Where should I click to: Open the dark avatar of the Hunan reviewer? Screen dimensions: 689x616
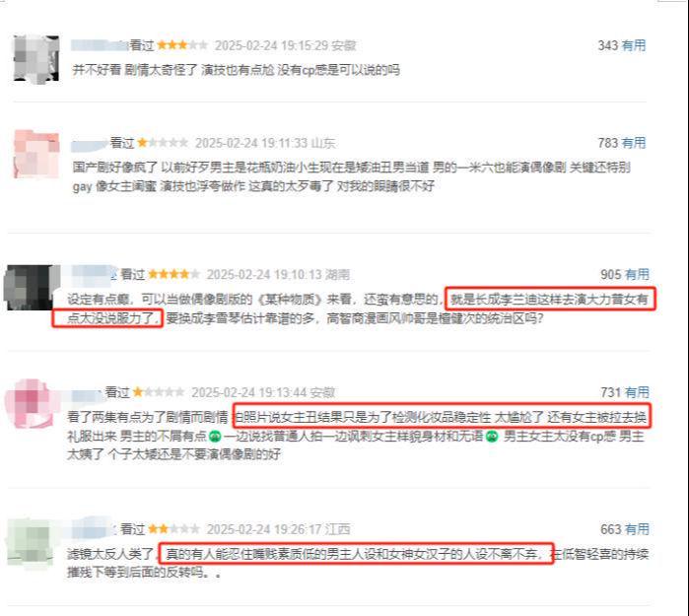click(x=33, y=288)
